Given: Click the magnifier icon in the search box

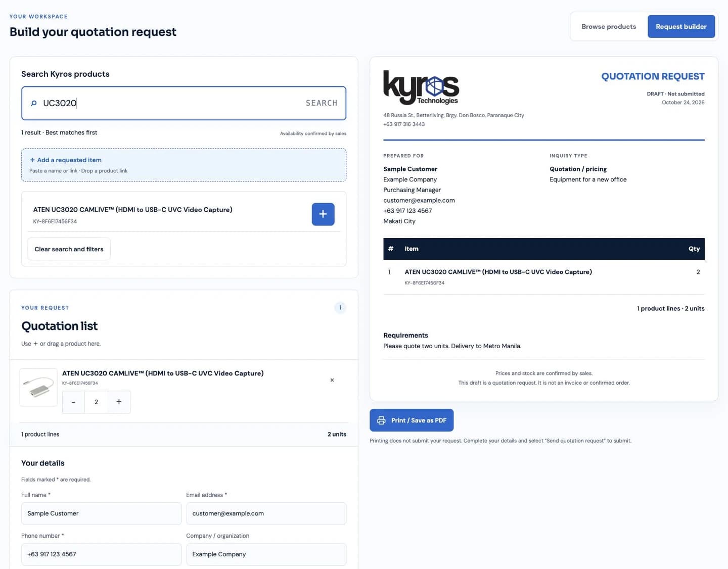Looking at the screenshot, I should tap(34, 103).
